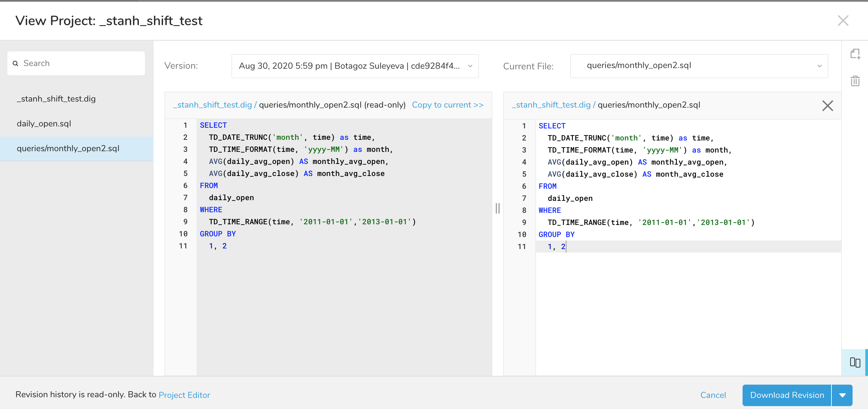Open the Version revision dropdown

tap(355, 66)
